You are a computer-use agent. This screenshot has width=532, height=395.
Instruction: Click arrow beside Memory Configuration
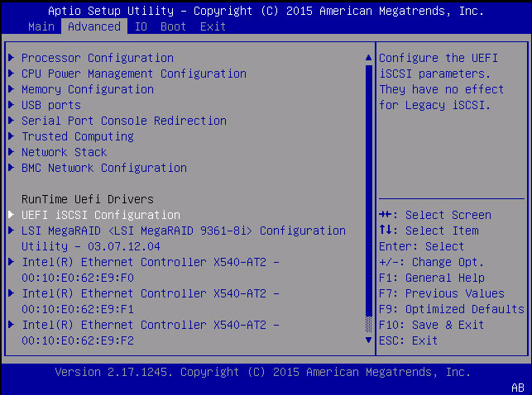point(12,89)
